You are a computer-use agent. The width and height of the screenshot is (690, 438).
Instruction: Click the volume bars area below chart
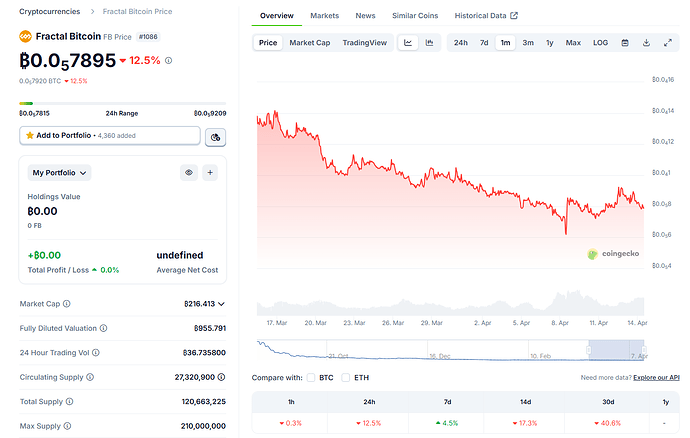click(x=450, y=304)
